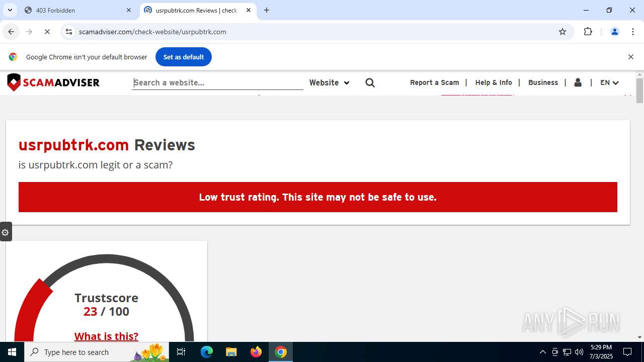Screen dimensions: 644x362
Task: Open the Chrome extensions puzzle icon
Action: [x=588, y=32]
